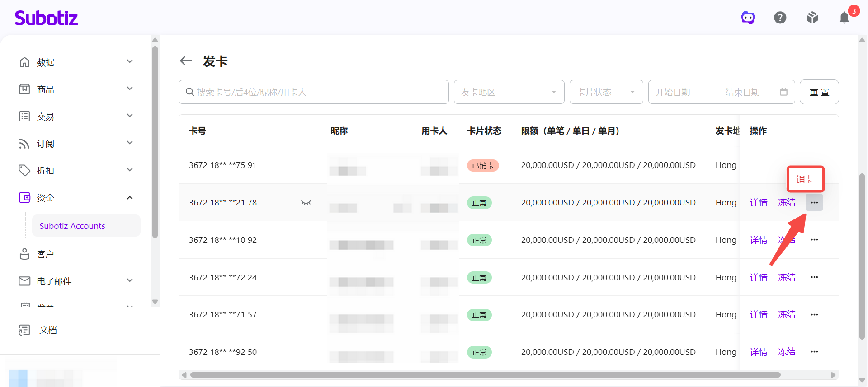Image resolution: width=868 pixels, height=387 pixels.
Task: Expand the 交易 menu chevron
Action: 130,116
